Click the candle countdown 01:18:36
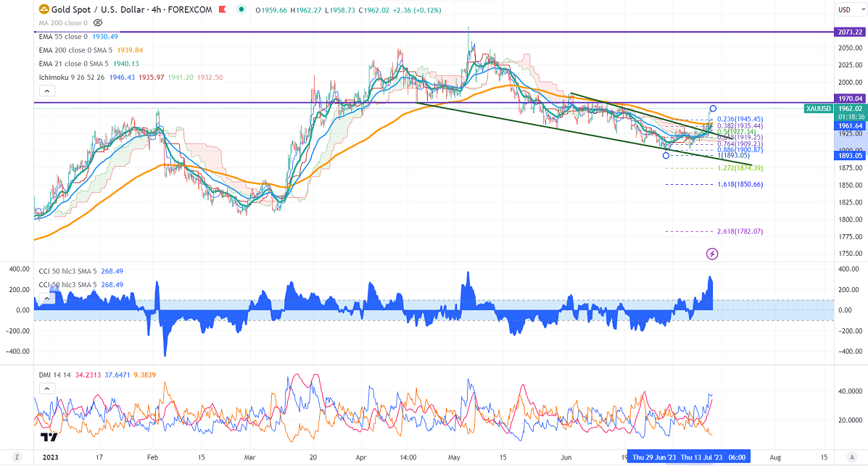 coord(850,117)
